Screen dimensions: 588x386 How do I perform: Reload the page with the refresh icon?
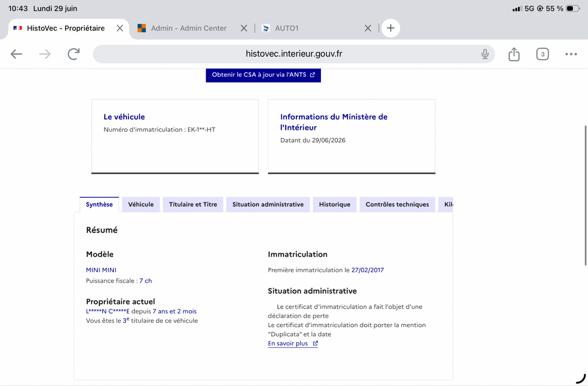(73, 54)
